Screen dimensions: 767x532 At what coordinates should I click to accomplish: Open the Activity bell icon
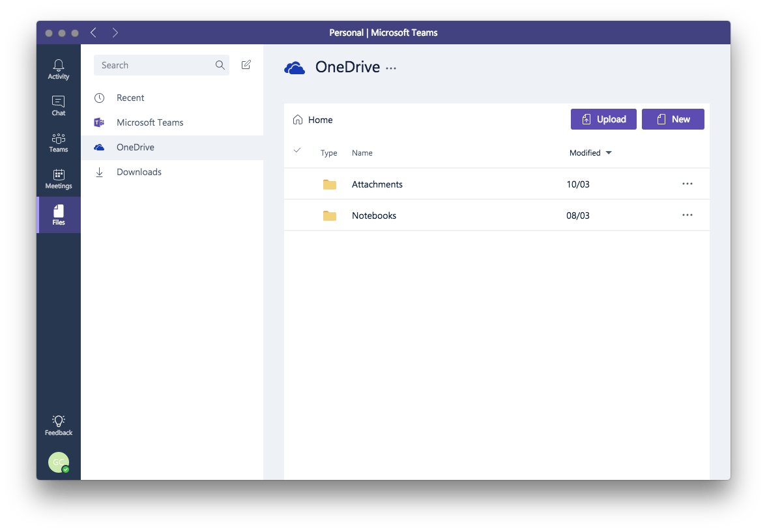[58, 70]
